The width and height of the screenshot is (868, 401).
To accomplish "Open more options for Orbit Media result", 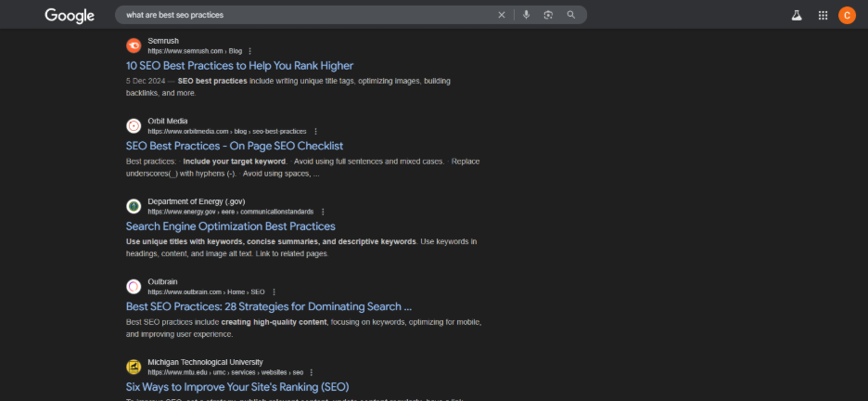I will click(x=315, y=132).
